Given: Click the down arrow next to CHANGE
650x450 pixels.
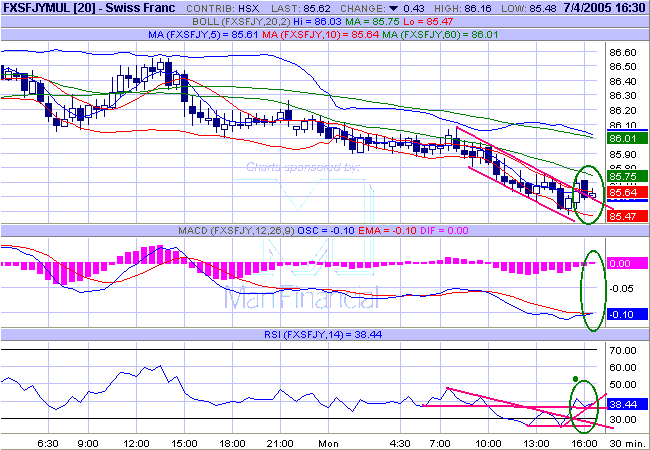Looking at the screenshot, I should coord(393,9).
